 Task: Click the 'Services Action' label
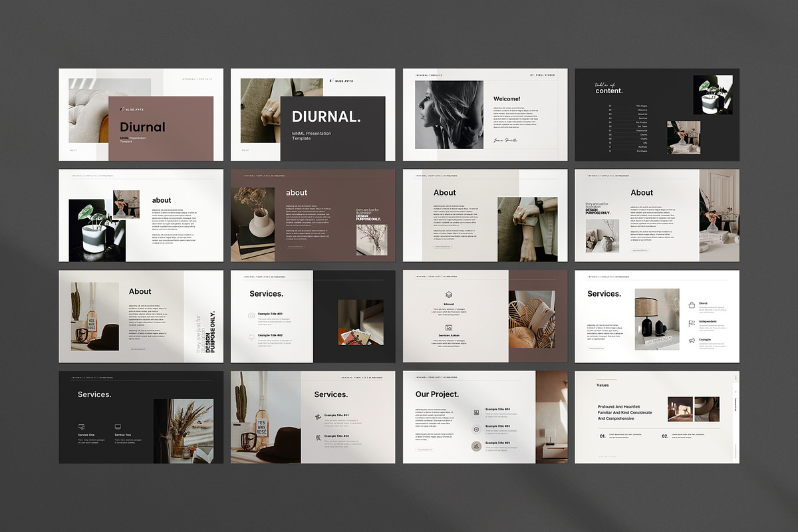tap(449, 336)
